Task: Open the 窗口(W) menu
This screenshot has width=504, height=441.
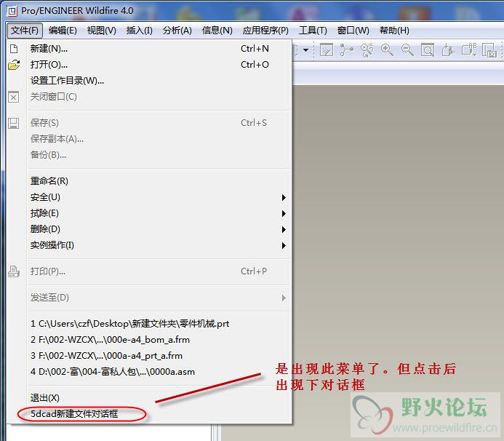Action: point(353,31)
